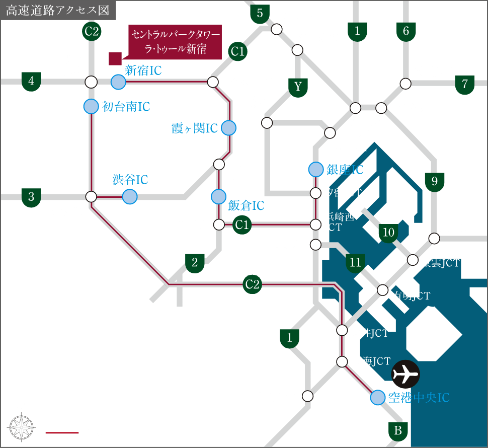
Task: Click the 渋谷IC text label
Action: click(x=130, y=180)
